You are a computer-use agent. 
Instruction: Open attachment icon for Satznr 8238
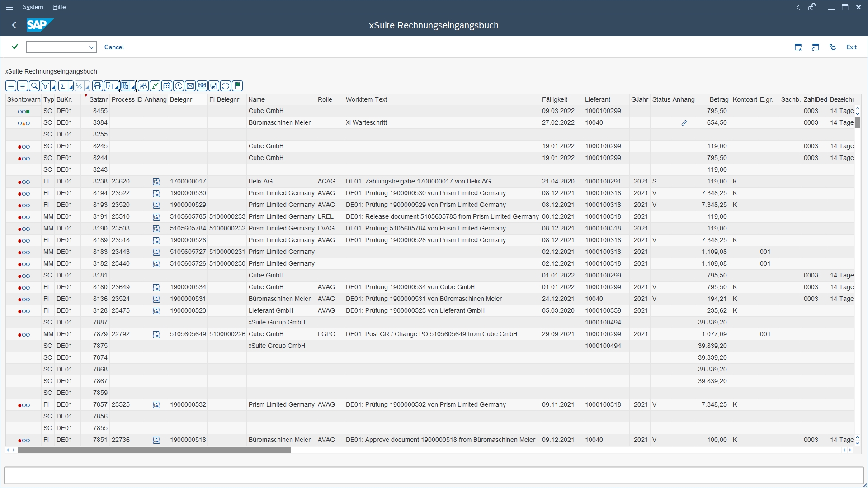point(156,182)
